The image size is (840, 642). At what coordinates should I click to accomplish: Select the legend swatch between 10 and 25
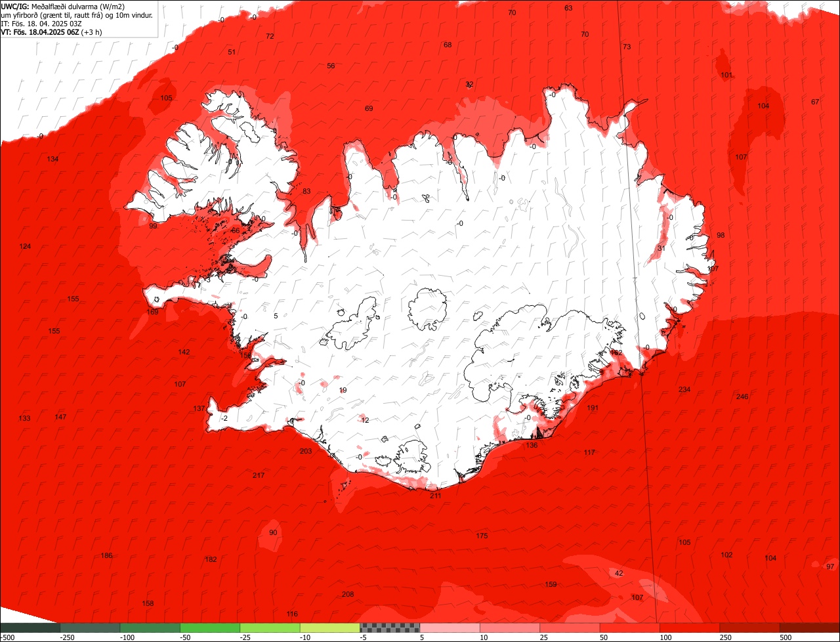510,628
